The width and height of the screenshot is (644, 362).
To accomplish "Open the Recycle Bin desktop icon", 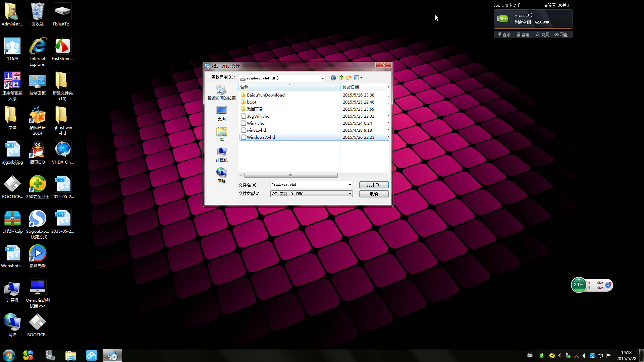I will (38, 14).
